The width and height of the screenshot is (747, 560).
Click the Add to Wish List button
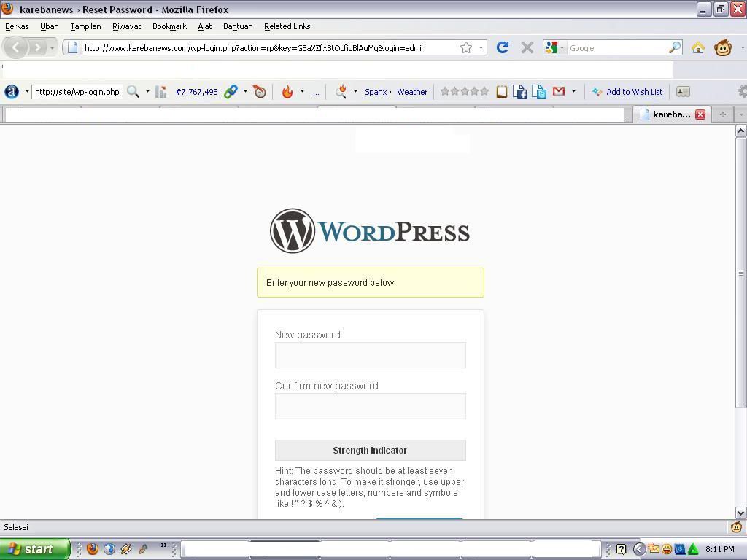[627, 92]
